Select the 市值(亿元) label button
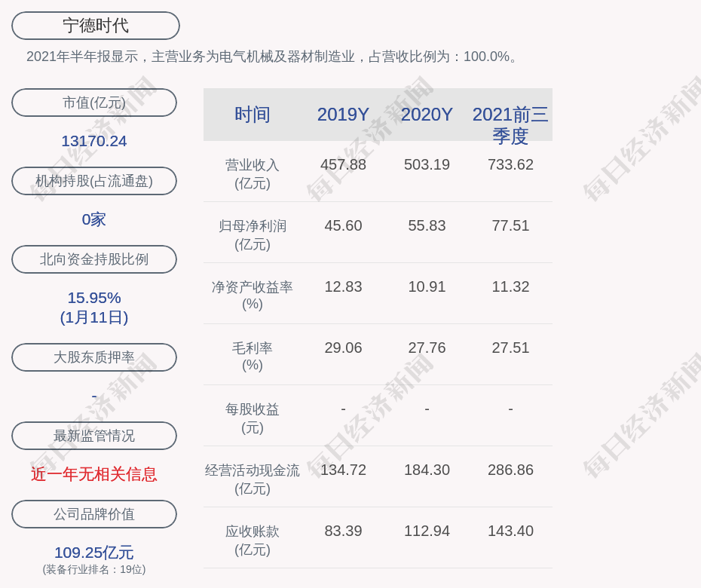This screenshot has width=701, height=588. 94,103
